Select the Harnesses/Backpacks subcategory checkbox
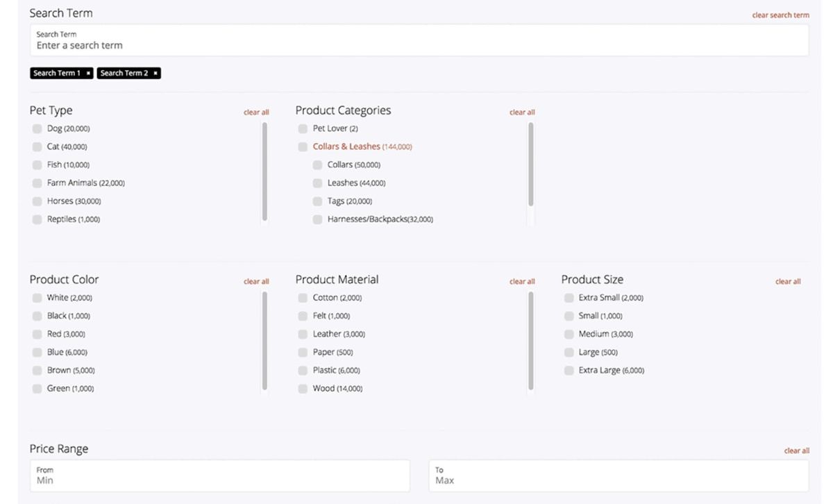 pos(317,219)
